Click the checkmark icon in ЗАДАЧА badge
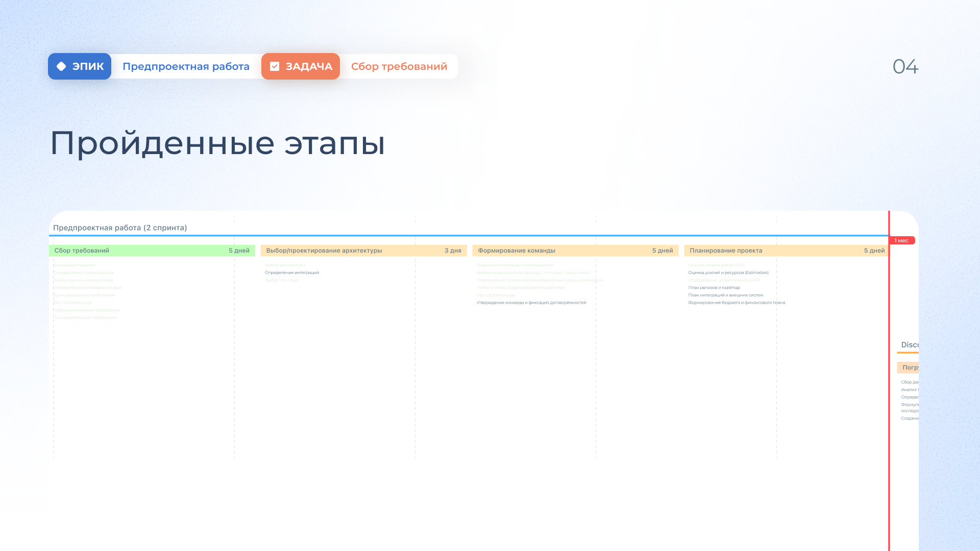The image size is (980, 551). 275,66
